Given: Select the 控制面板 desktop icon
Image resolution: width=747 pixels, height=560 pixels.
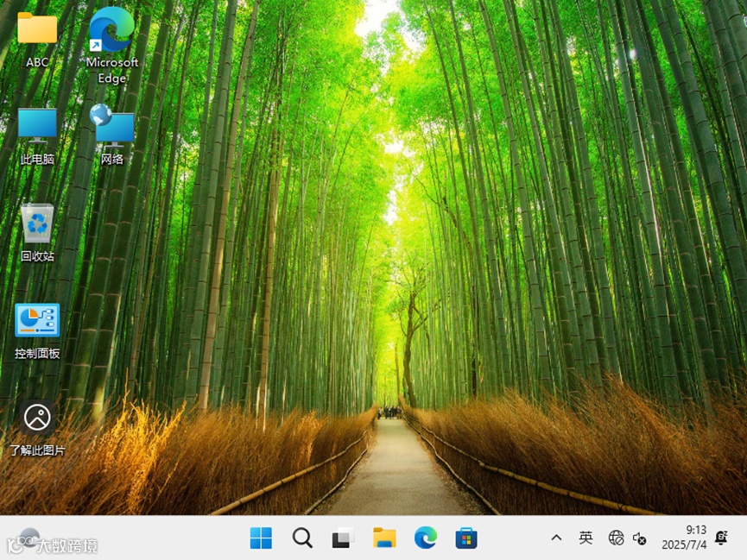Looking at the screenshot, I should (37, 331).
